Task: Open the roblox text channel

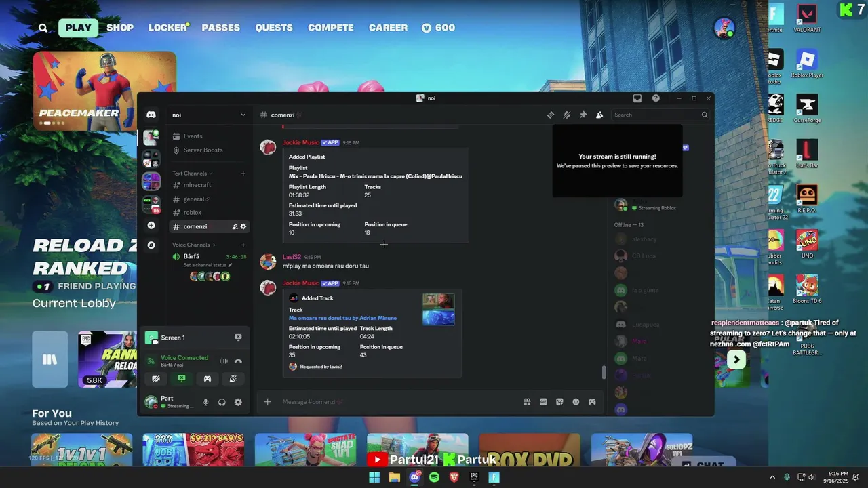Action: coord(210,213)
